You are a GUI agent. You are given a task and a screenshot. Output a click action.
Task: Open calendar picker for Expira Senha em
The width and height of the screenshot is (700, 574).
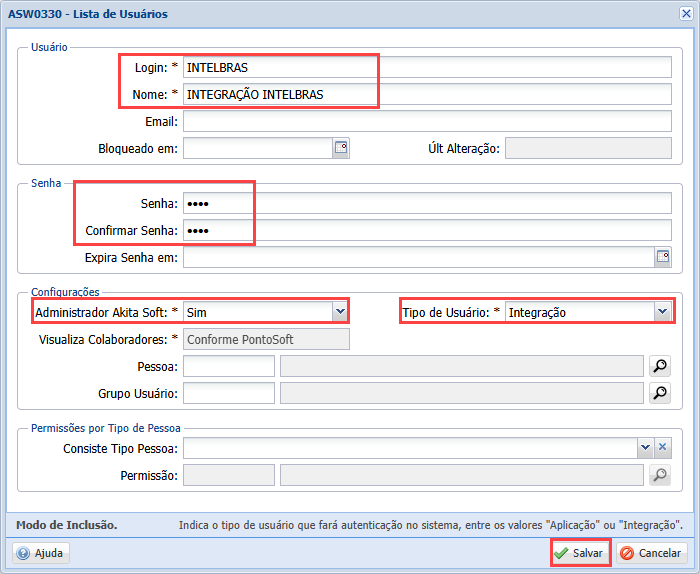pyautogui.click(x=663, y=257)
